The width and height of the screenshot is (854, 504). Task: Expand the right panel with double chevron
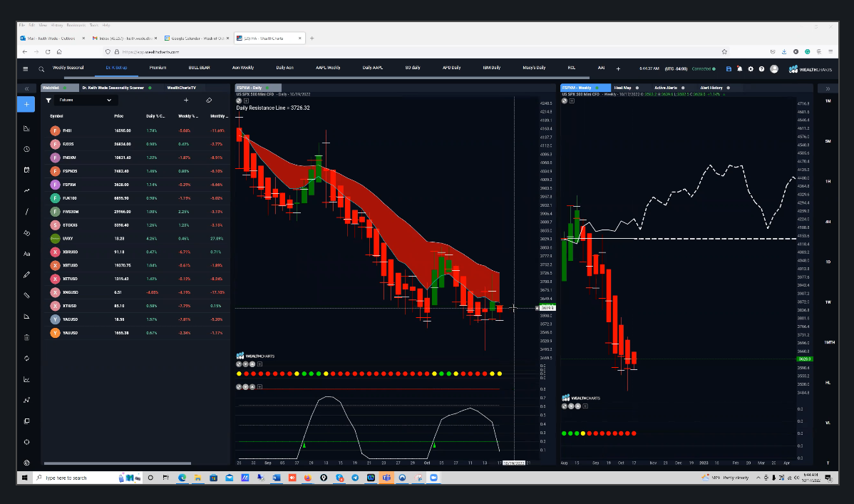coord(828,88)
